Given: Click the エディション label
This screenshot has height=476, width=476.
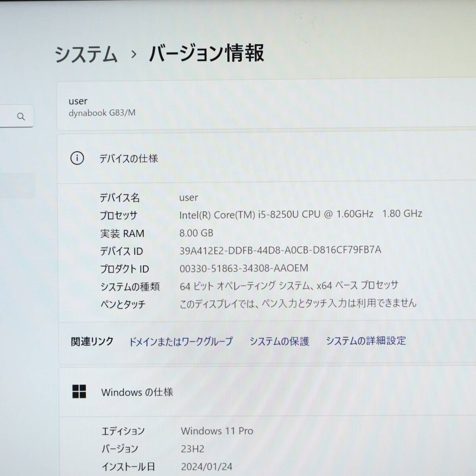Looking at the screenshot, I should point(123,431).
